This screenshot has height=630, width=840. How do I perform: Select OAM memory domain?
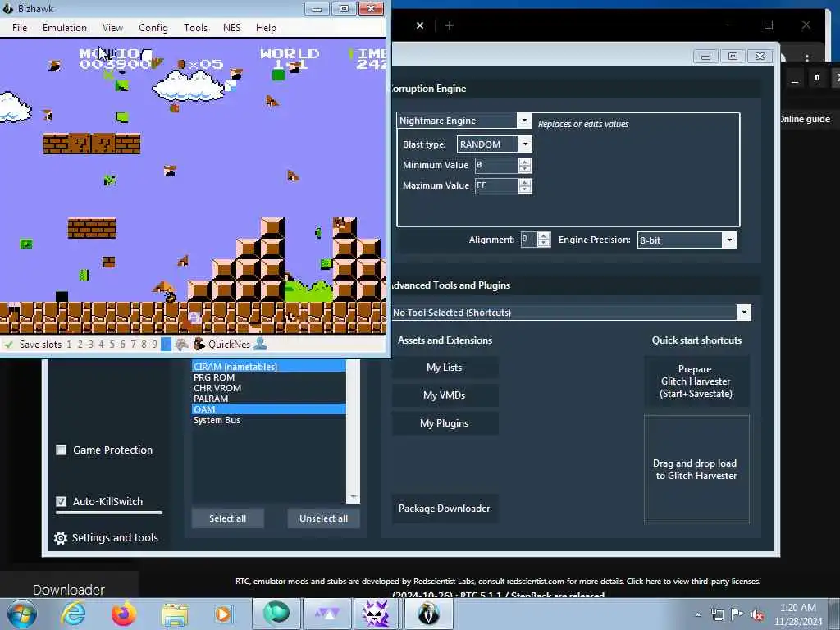pyautogui.click(x=269, y=409)
